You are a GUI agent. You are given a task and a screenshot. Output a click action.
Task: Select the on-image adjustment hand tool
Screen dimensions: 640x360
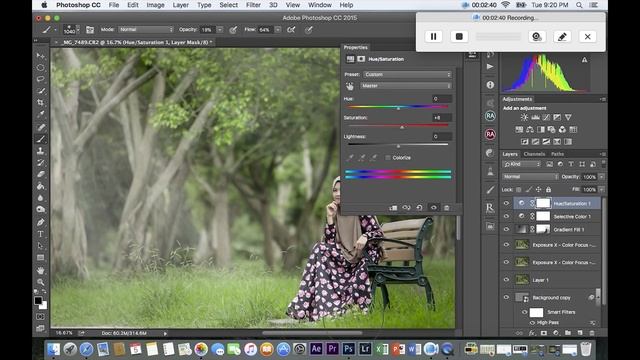click(x=350, y=86)
